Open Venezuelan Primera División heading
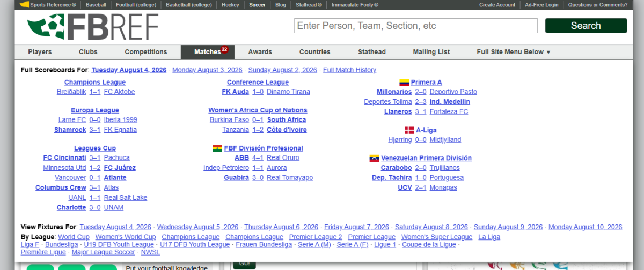The image size is (644, 270). click(427, 159)
